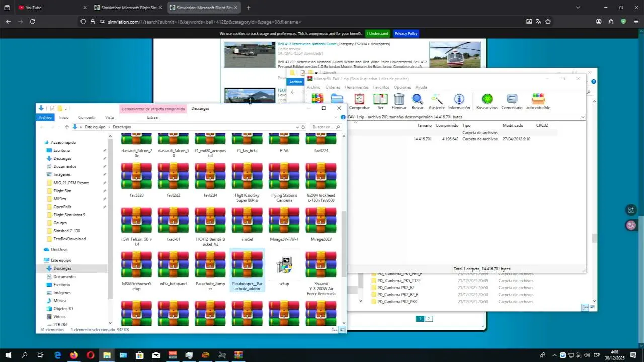
Task: Select the HC412_Bambi_Bucket_V2 archive
Action: (210, 227)
